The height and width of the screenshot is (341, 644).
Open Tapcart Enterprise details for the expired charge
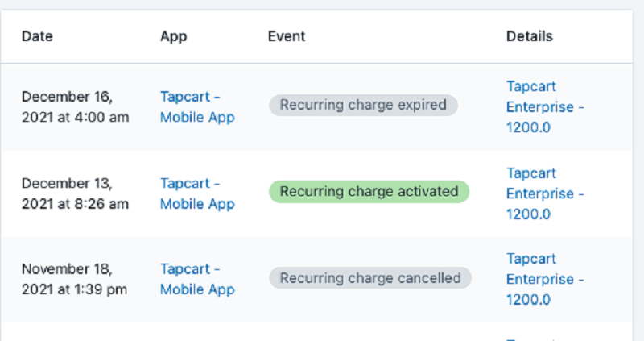point(544,107)
